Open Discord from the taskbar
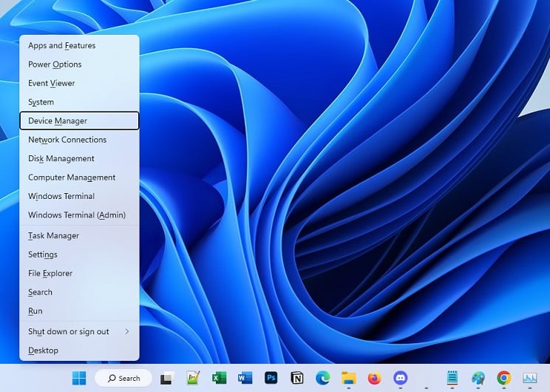 pos(401,378)
